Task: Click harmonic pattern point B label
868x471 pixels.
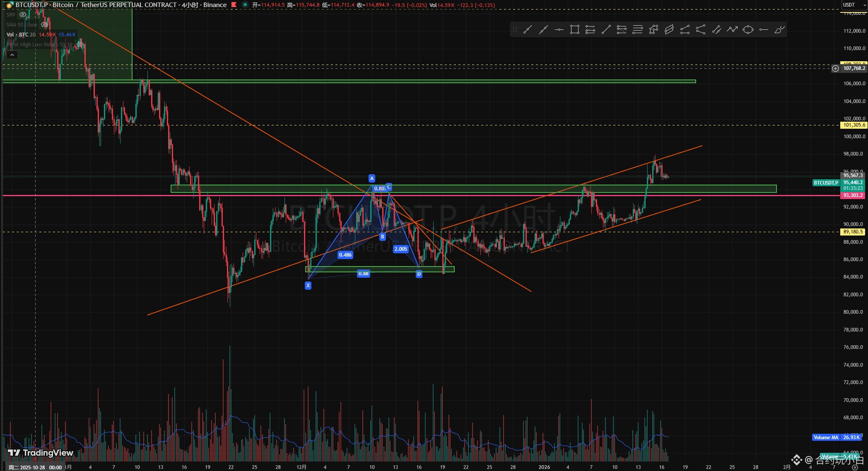Action: pyautogui.click(x=383, y=237)
